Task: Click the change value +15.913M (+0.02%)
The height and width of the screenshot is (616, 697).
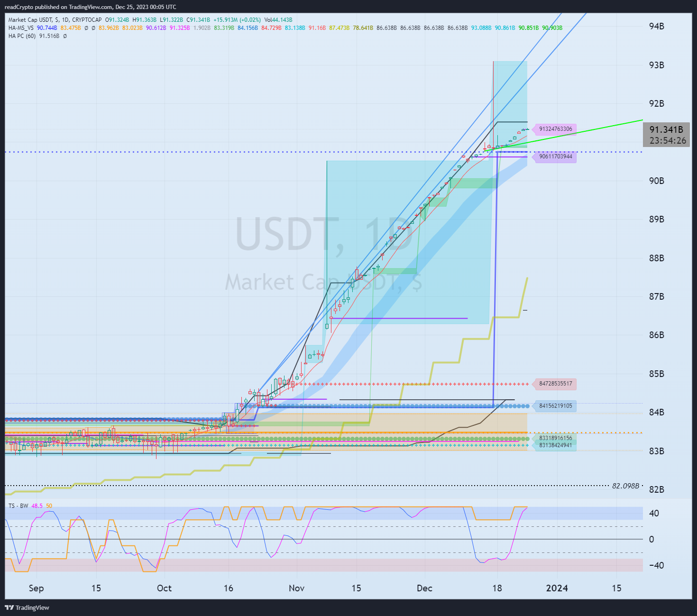Action: pos(237,20)
